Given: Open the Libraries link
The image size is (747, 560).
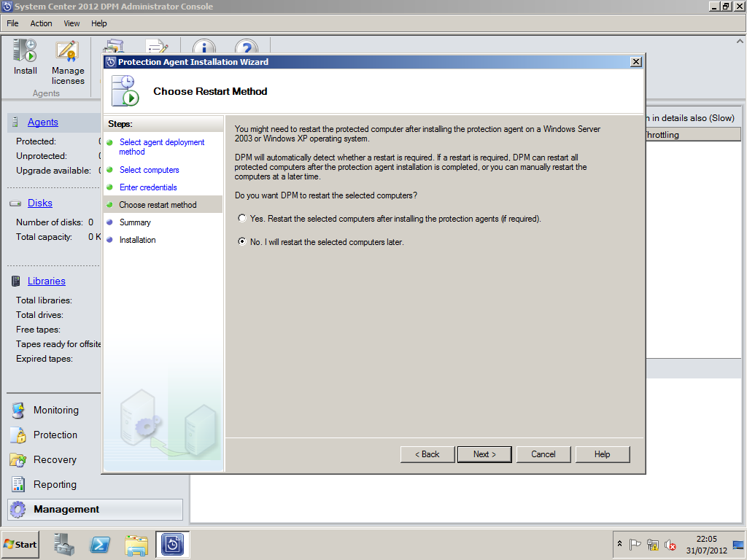Looking at the screenshot, I should 46,281.
